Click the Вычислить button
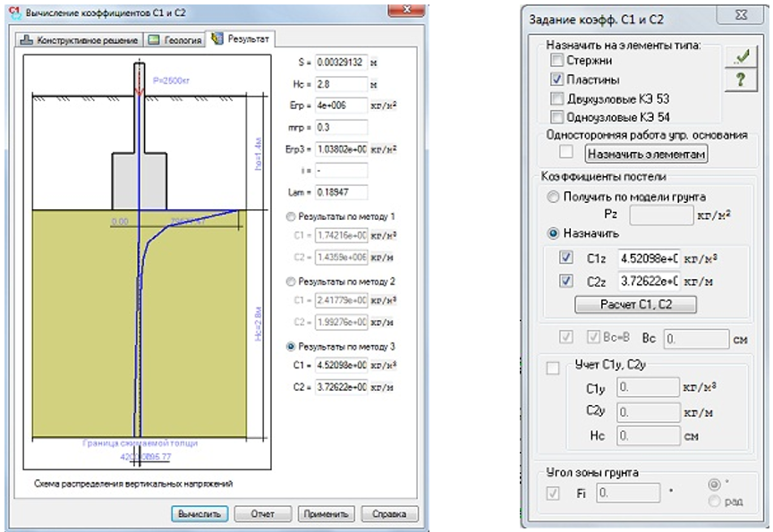Image resolution: width=773 pixels, height=532 pixels. pos(200,514)
